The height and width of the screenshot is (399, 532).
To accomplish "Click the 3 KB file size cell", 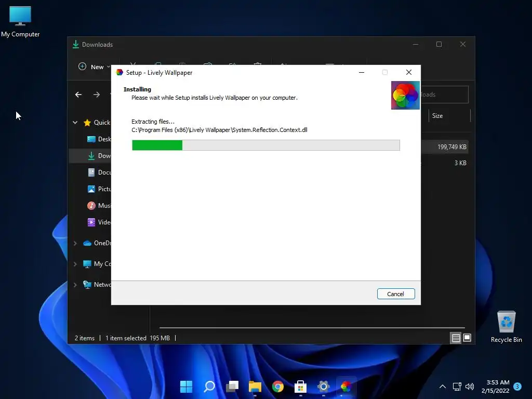I will pos(460,163).
